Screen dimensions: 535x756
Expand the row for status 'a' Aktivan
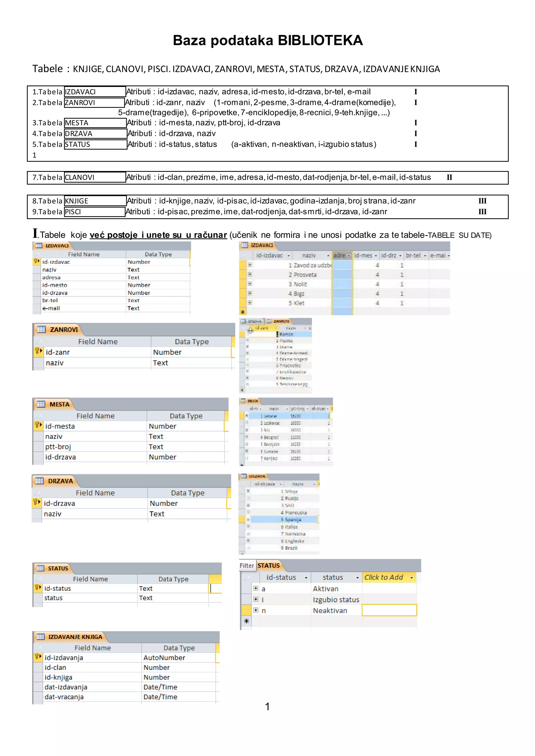pyautogui.click(x=256, y=588)
